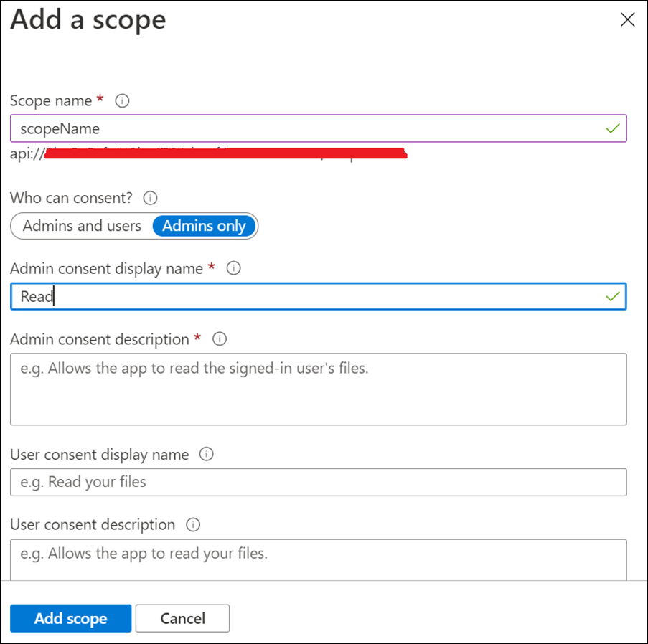Click info icon next to Scope name
648x644 pixels.
click(122, 101)
